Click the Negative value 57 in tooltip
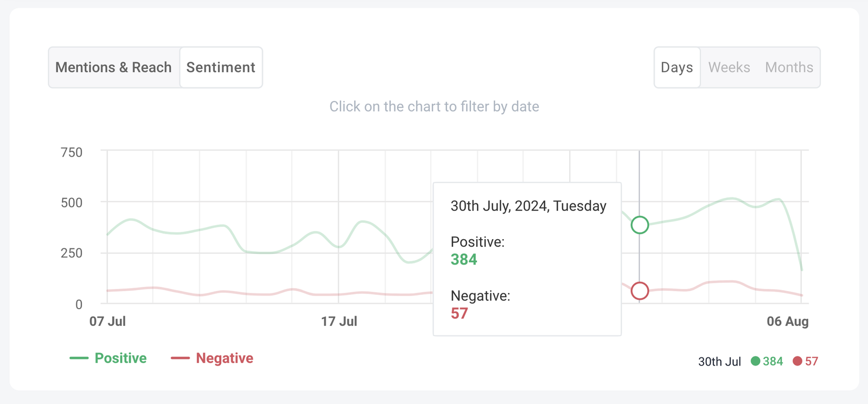Screen dimensions: 868x404 click(x=459, y=313)
